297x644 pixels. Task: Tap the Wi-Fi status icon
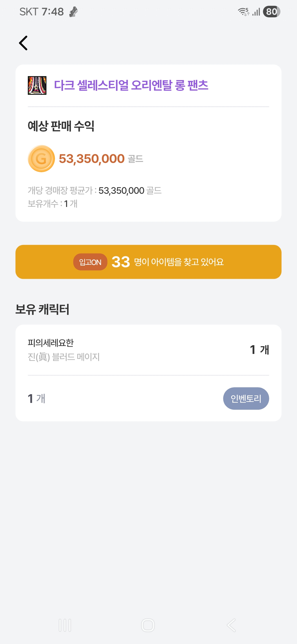(244, 12)
